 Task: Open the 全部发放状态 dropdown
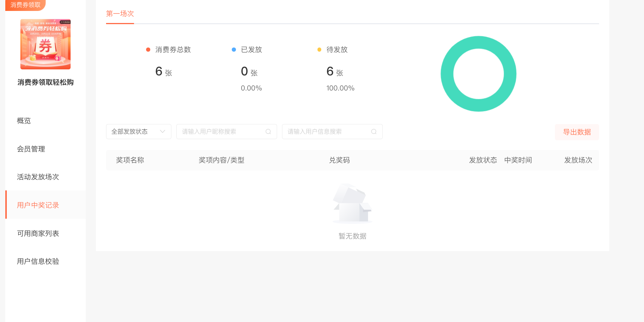[x=138, y=132]
